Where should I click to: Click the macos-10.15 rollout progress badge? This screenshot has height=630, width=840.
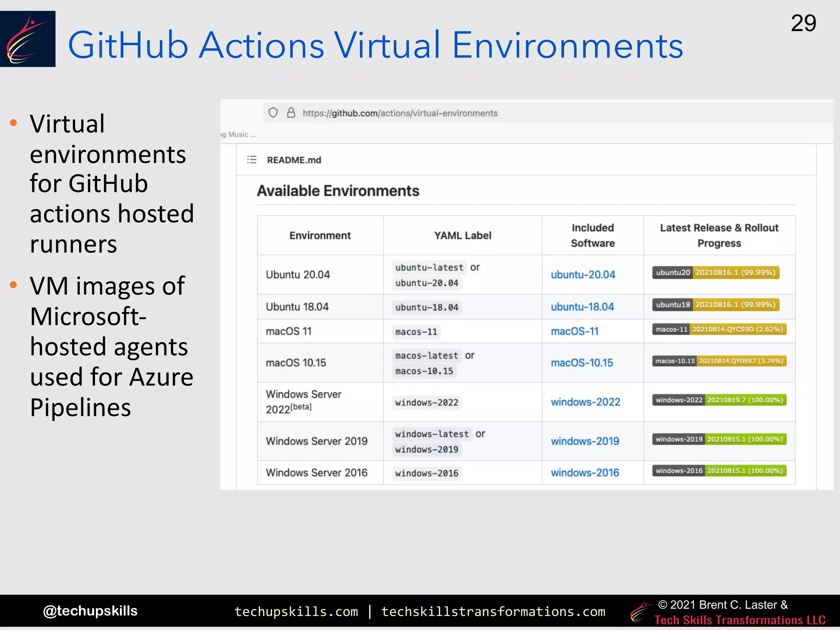719,361
